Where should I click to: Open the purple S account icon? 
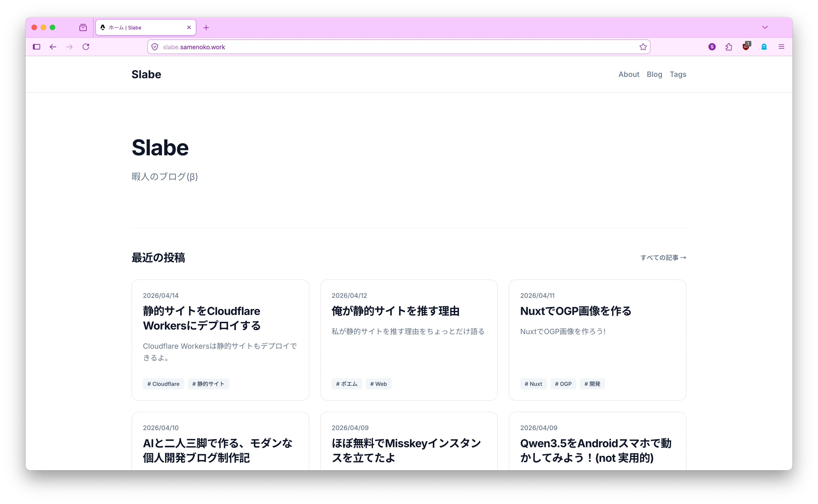pyautogui.click(x=712, y=47)
